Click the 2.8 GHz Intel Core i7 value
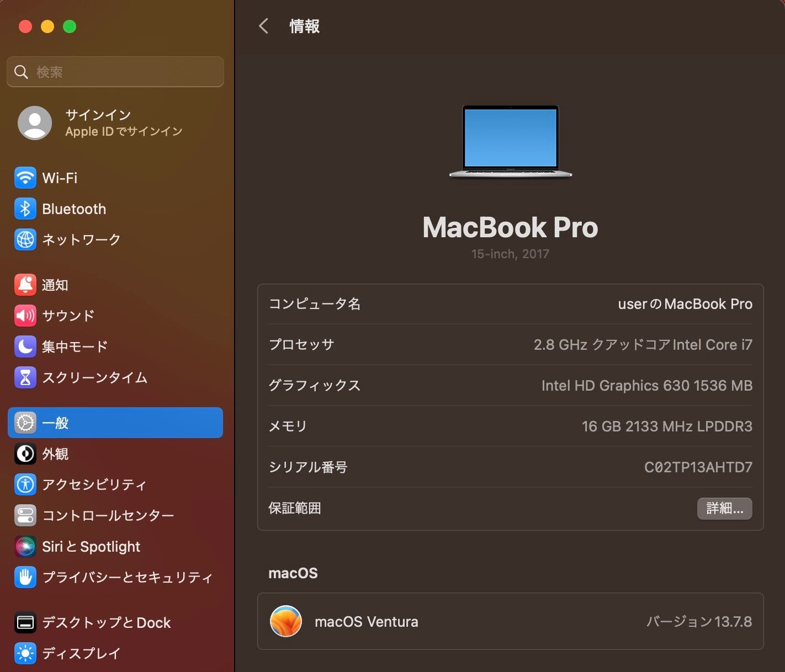 pos(643,345)
